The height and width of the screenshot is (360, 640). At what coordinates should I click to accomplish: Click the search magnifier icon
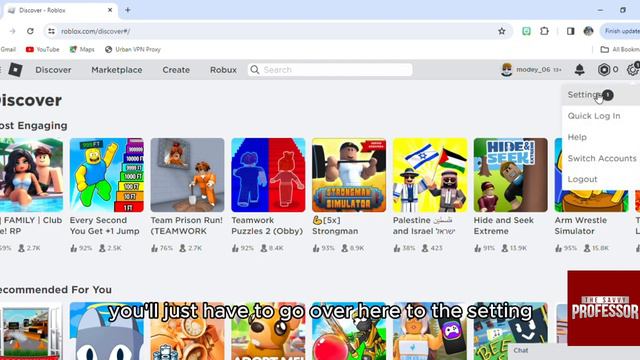255,70
